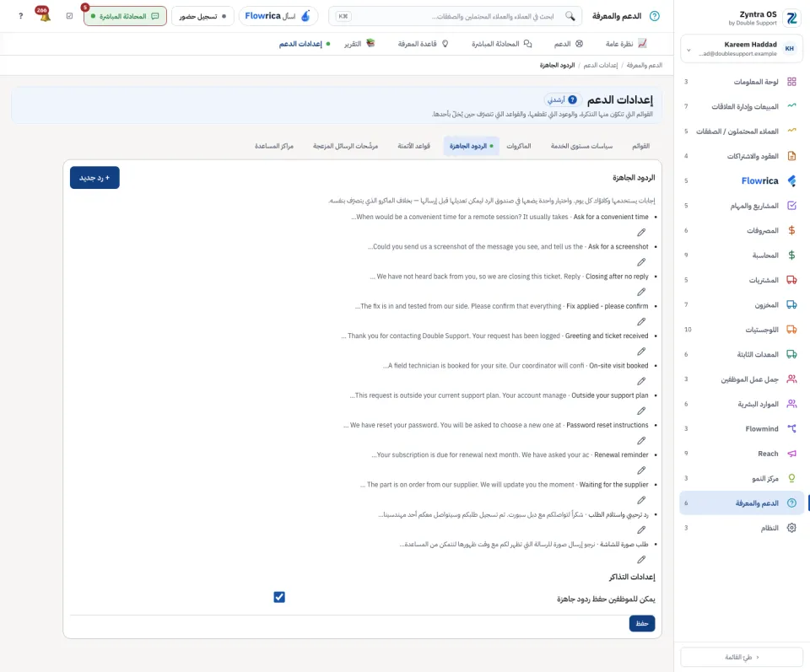The width and height of the screenshot is (810, 672).
Task: Toggle تسجيل حضور attendance status
Action: point(202,16)
